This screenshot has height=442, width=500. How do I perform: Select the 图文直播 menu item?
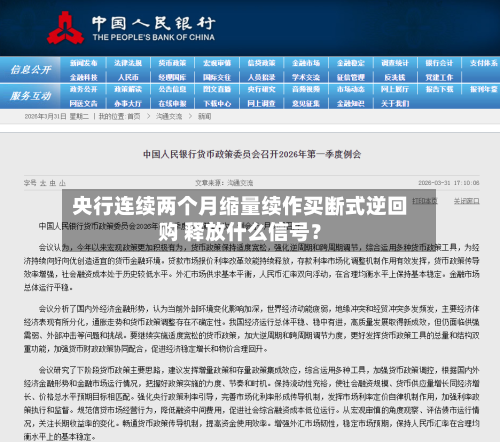point(217,89)
